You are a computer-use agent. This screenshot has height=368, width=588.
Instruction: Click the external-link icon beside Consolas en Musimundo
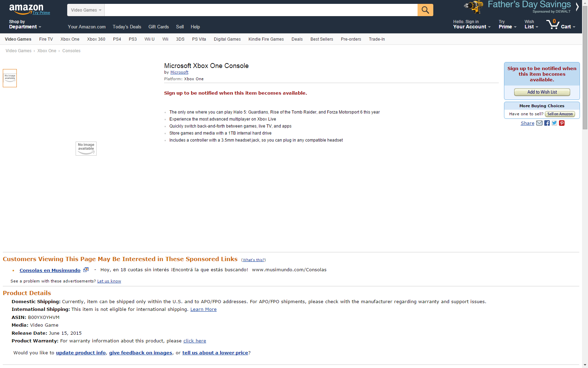(86, 270)
